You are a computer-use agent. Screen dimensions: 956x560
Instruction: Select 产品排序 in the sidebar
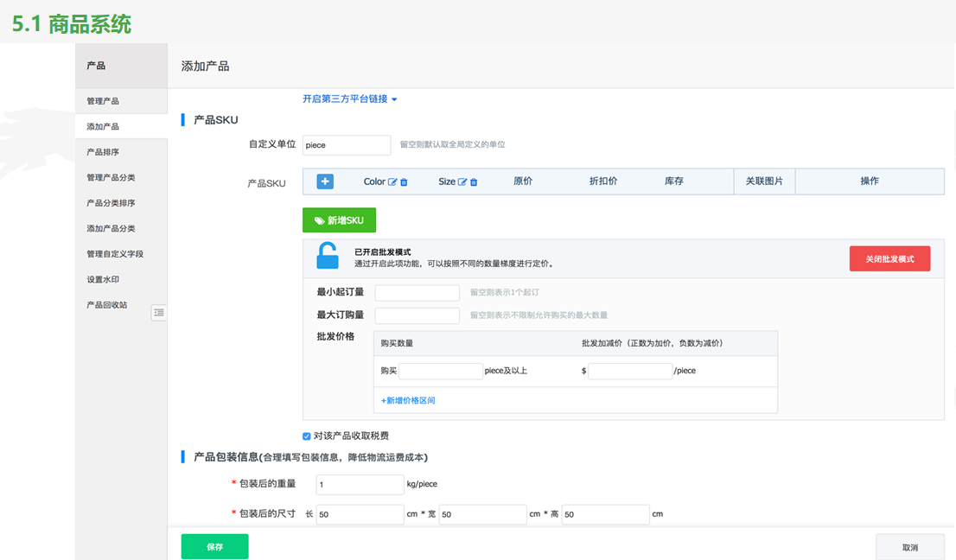(x=103, y=152)
